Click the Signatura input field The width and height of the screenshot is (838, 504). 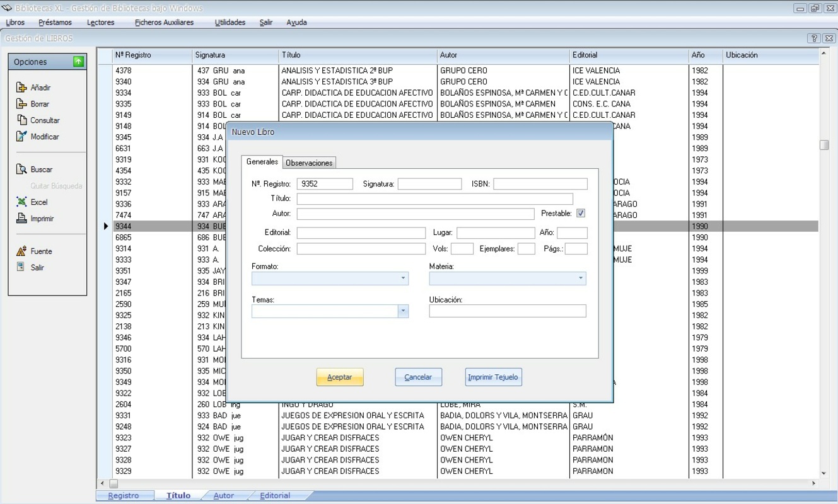tap(430, 184)
